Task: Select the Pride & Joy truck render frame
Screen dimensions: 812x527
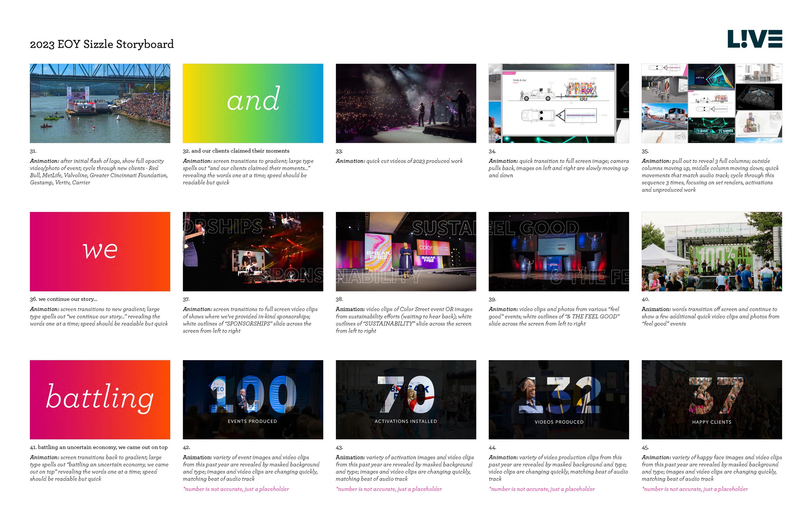Action: point(559,103)
